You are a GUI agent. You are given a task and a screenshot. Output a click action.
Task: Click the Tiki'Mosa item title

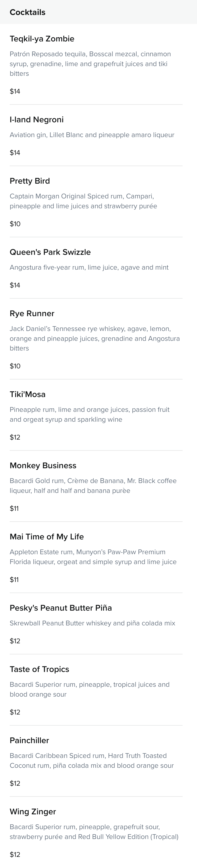click(28, 394)
